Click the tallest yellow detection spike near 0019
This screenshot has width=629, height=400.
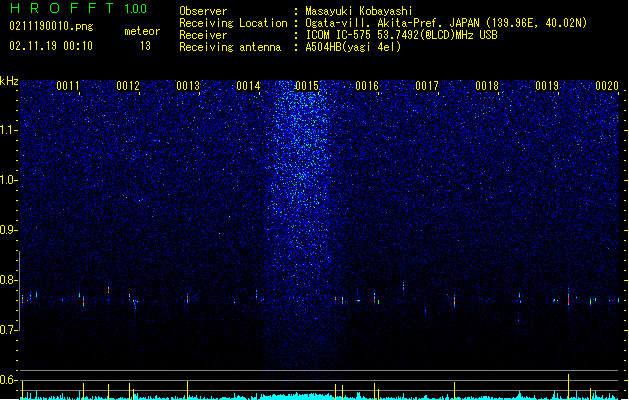click(568, 386)
